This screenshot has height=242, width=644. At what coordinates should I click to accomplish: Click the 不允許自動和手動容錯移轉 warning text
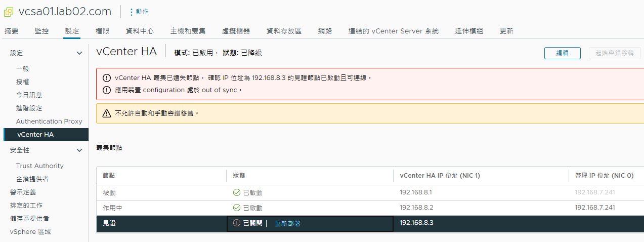pos(157,113)
